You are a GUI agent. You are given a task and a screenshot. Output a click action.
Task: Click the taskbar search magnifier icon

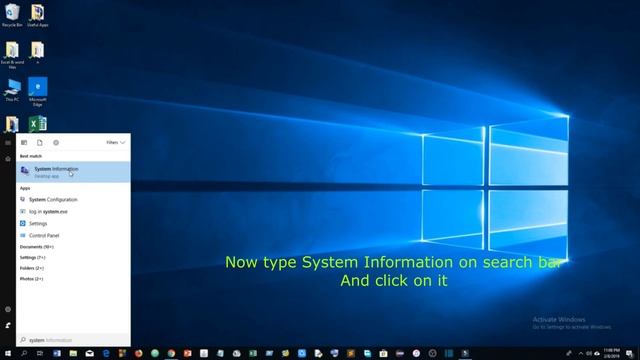pyautogui.click(x=24, y=353)
